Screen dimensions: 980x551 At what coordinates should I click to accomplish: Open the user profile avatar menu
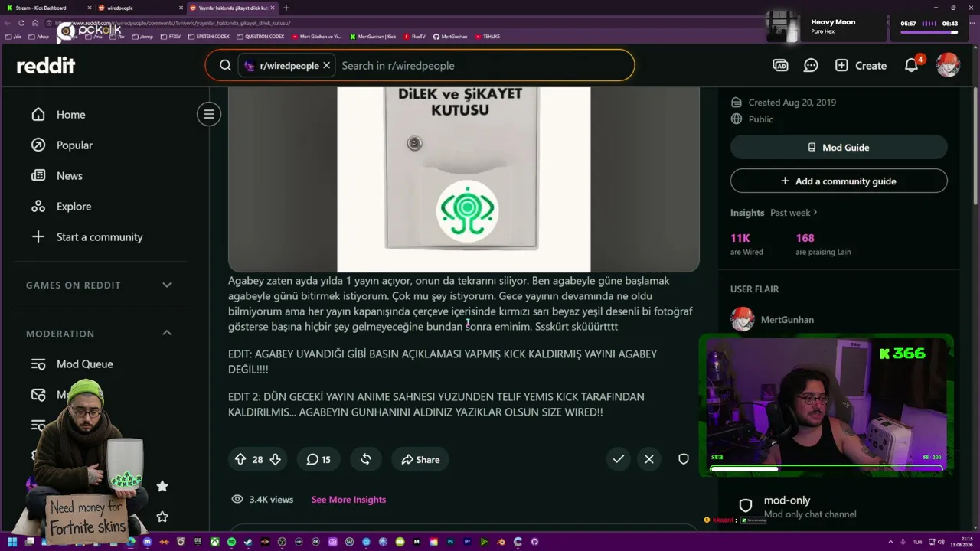[x=948, y=66]
